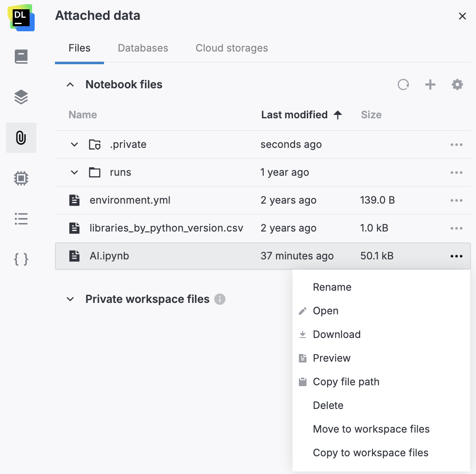Image resolution: width=476 pixels, height=474 pixels.
Task: Choose Download from the context menu
Action: pos(336,335)
